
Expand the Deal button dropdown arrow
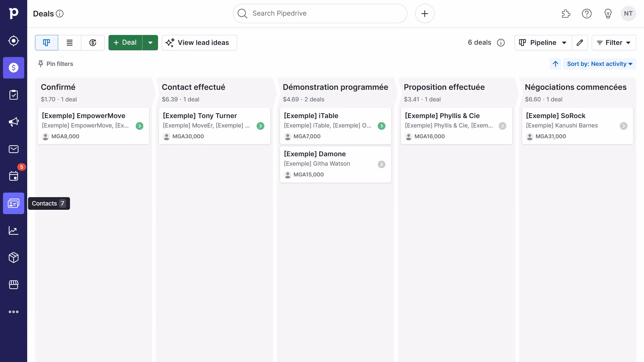click(150, 42)
